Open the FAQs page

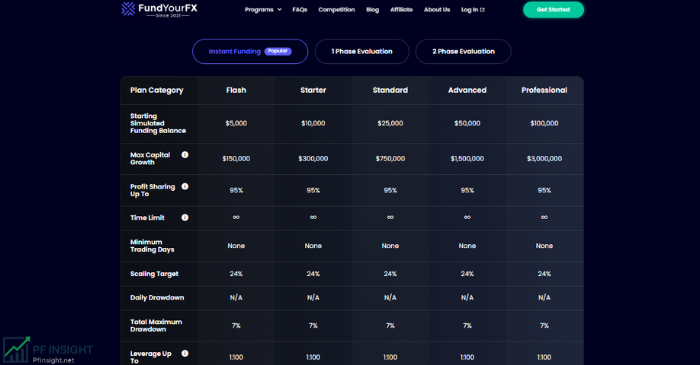point(300,10)
